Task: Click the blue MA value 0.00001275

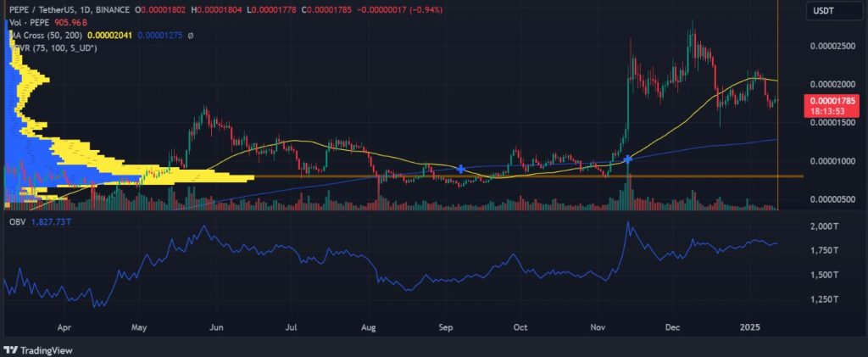Action: [x=160, y=36]
